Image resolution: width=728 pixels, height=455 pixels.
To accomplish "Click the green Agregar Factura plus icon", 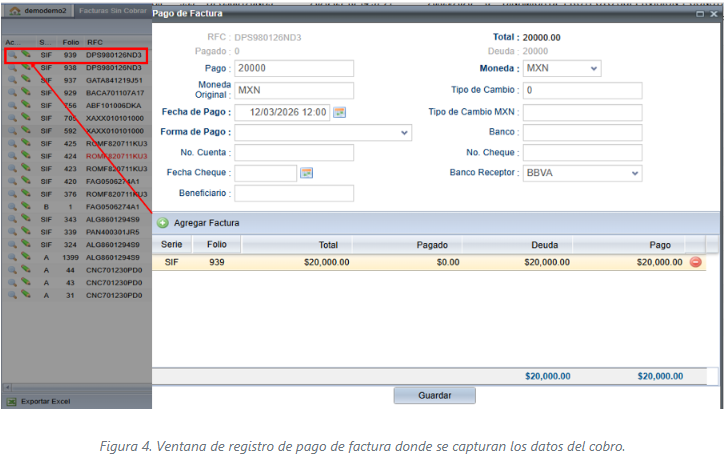I will [163, 222].
